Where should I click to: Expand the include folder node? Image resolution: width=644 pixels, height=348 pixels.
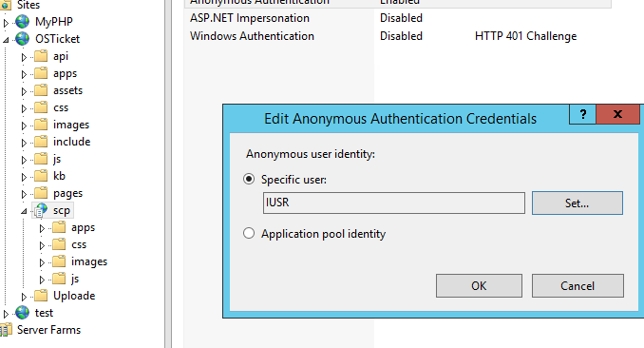tap(24, 143)
